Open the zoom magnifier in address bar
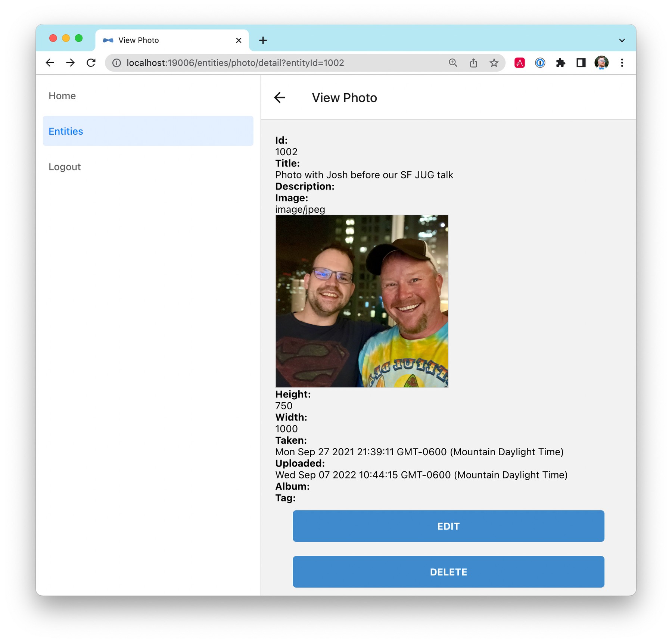The image size is (672, 643). pos(453,63)
